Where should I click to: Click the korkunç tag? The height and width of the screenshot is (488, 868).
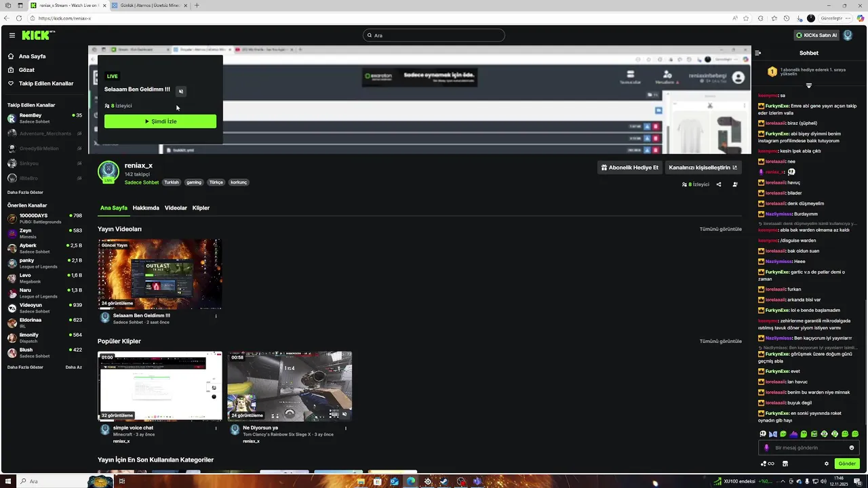pos(239,182)
